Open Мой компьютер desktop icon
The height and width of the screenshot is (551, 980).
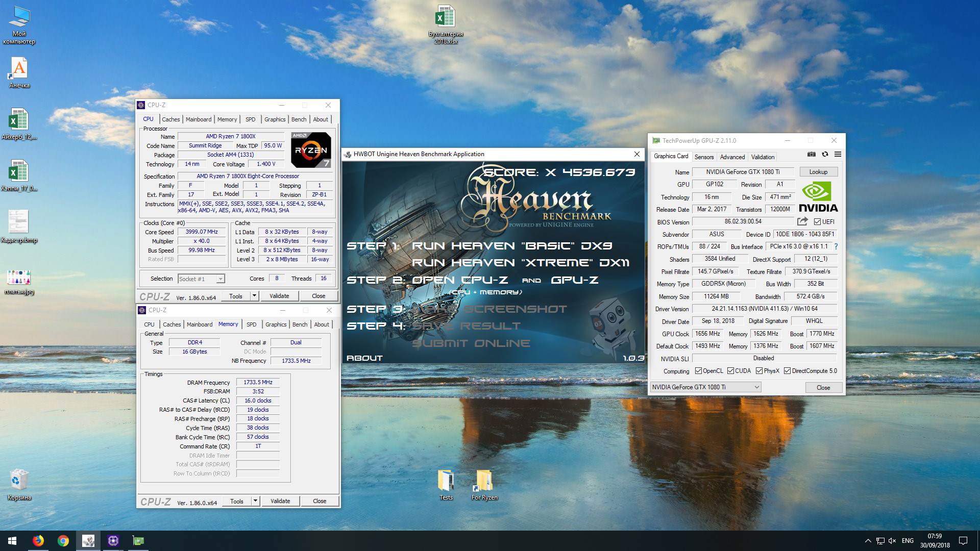19,26
